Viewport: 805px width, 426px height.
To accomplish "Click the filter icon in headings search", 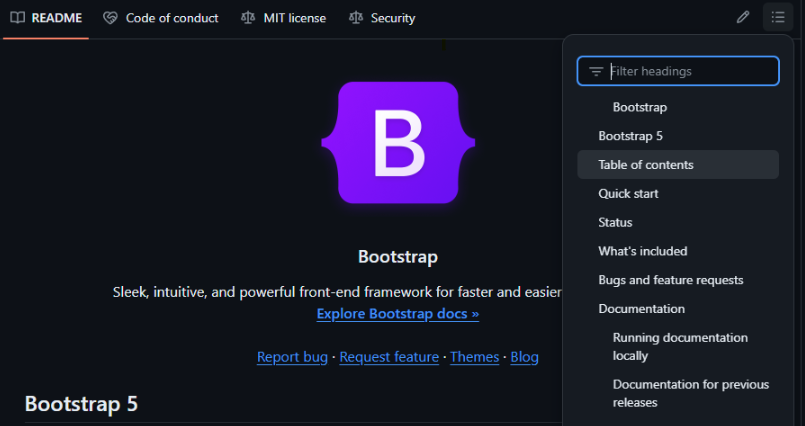I will pos(596,71).
